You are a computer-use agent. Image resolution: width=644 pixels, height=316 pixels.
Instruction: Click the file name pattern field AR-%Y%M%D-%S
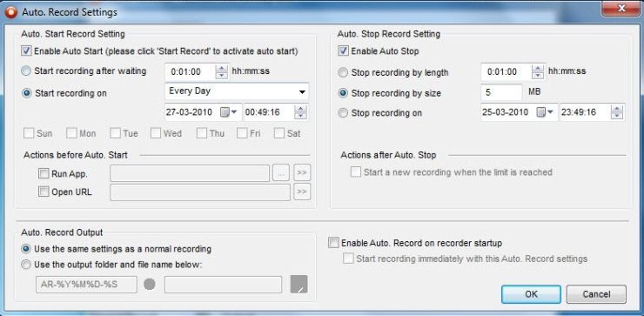coord(86,285)
